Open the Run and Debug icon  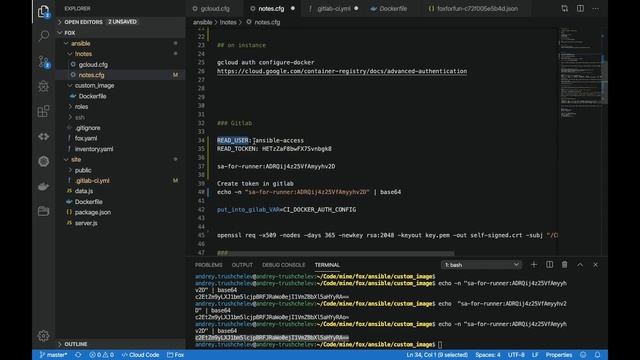43,86
